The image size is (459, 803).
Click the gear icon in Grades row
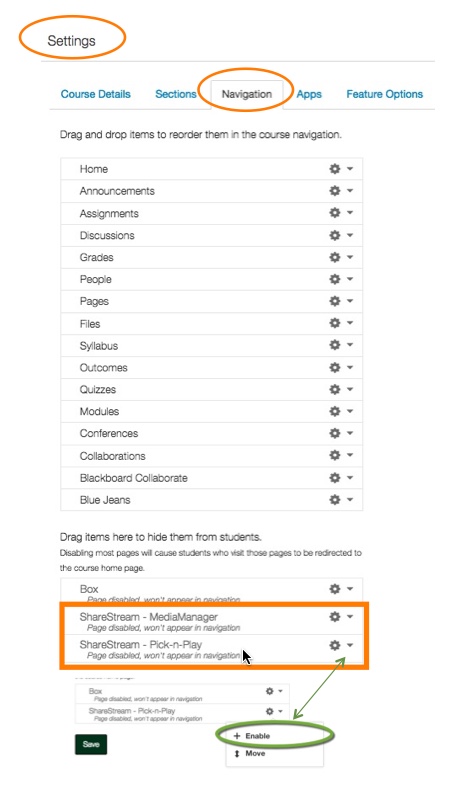coord(335,257)
